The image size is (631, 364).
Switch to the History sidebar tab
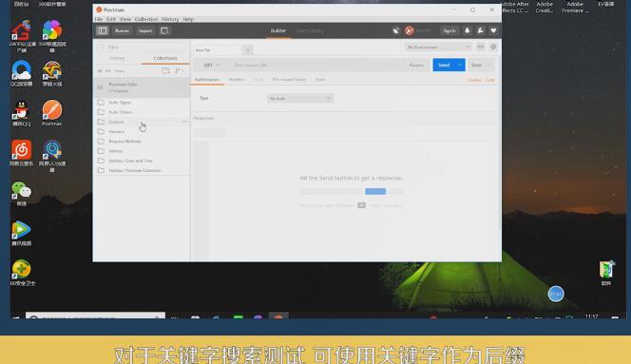click(x=117, y=58)
